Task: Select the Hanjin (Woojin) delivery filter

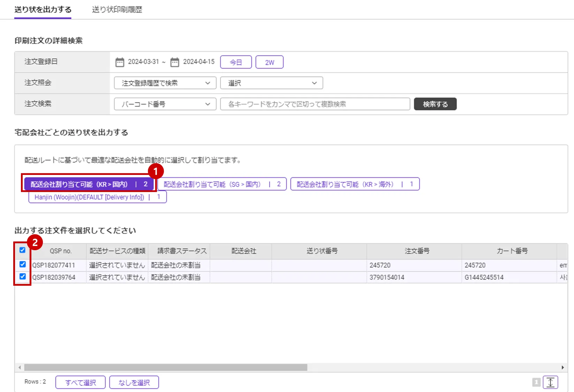Action: tap(98, 197)
